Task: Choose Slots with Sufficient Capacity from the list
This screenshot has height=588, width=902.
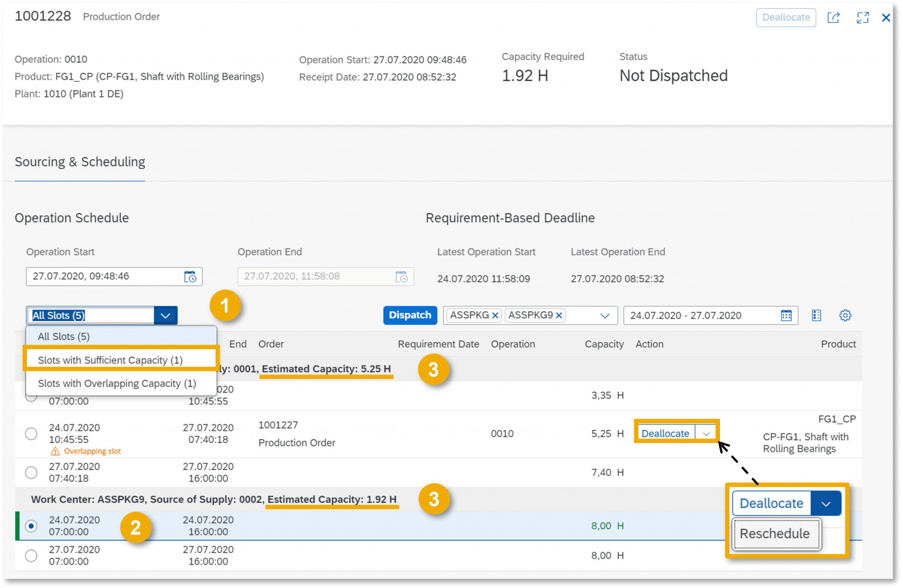Action: [111, 360]
